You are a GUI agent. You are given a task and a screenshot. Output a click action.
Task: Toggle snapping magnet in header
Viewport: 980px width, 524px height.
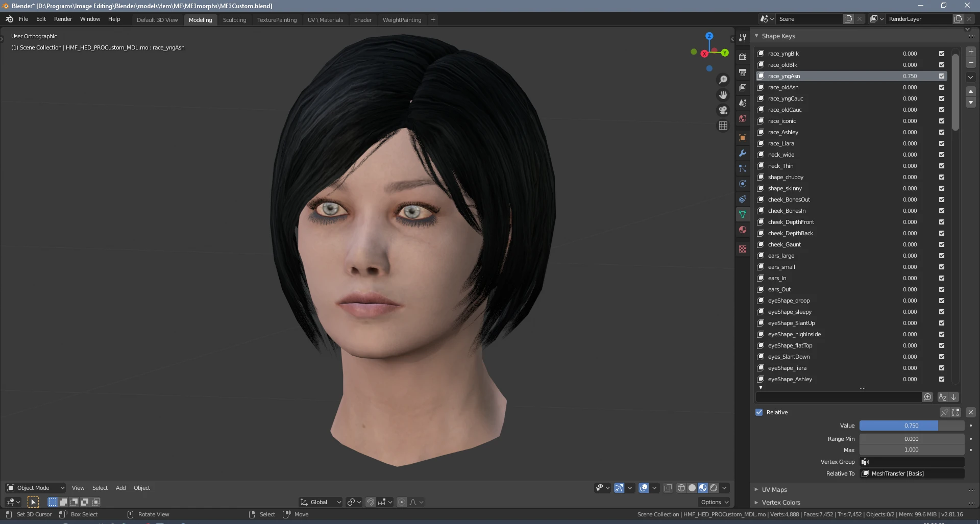(371, 502)
